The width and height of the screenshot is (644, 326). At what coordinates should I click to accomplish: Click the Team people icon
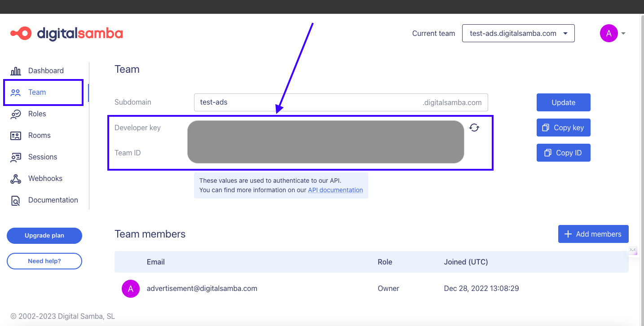(x=16, y=92)
